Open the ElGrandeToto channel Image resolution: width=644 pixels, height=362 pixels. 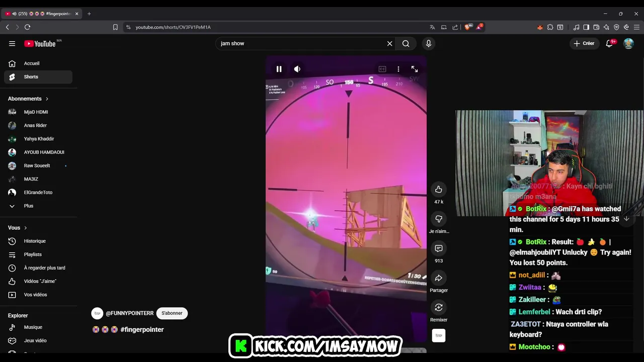(38, 193)
